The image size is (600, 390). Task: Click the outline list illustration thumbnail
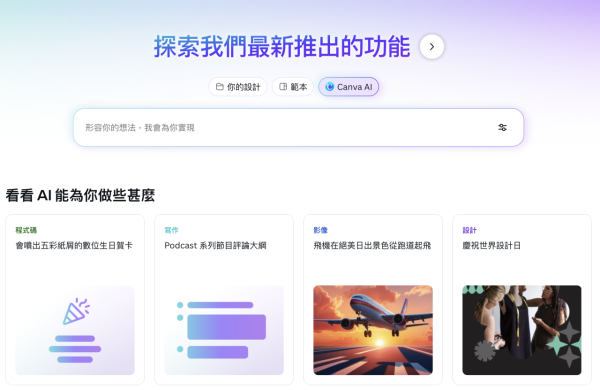tap(224, 330)
